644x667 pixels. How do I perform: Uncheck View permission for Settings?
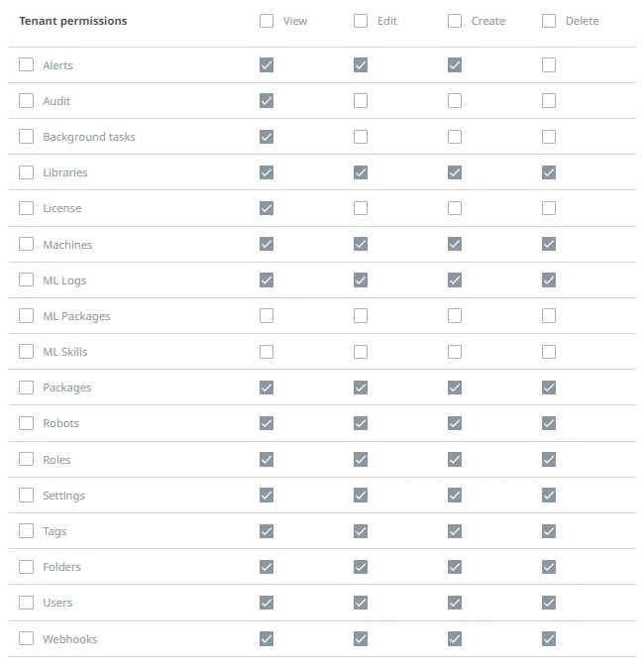267,496
